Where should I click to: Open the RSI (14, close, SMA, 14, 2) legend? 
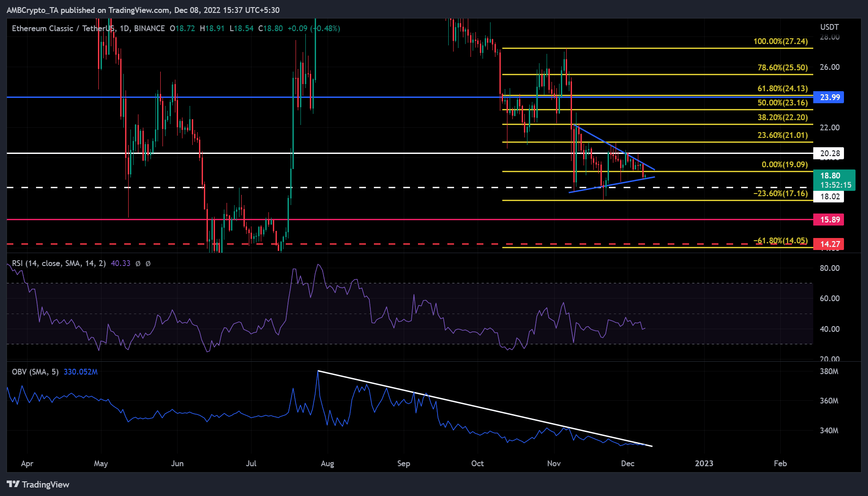pos(59,263)
